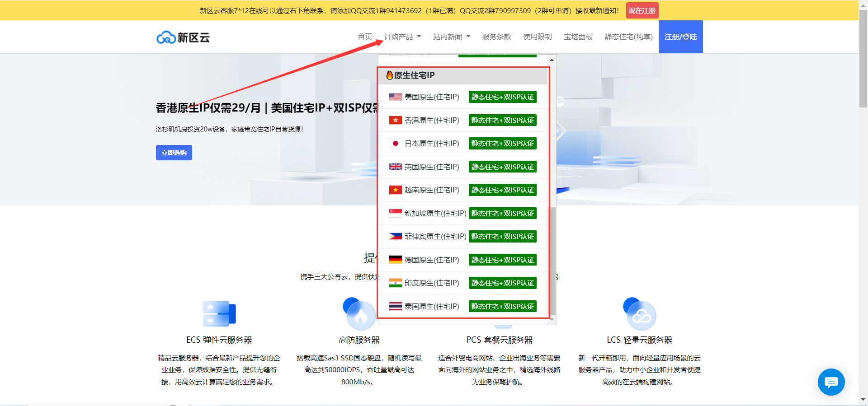The image size is (868, 406).
Task: Open the live chat bubble icon
Action: point(831,382)
